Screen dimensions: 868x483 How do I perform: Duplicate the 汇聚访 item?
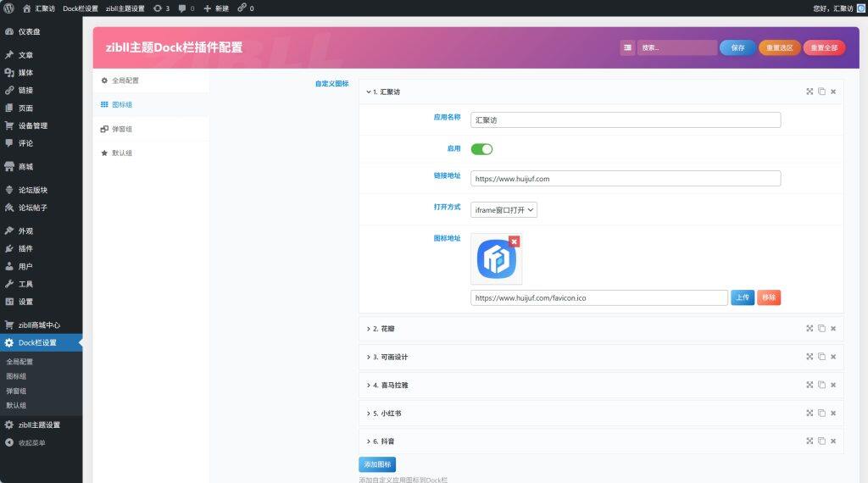click(821, 92)
